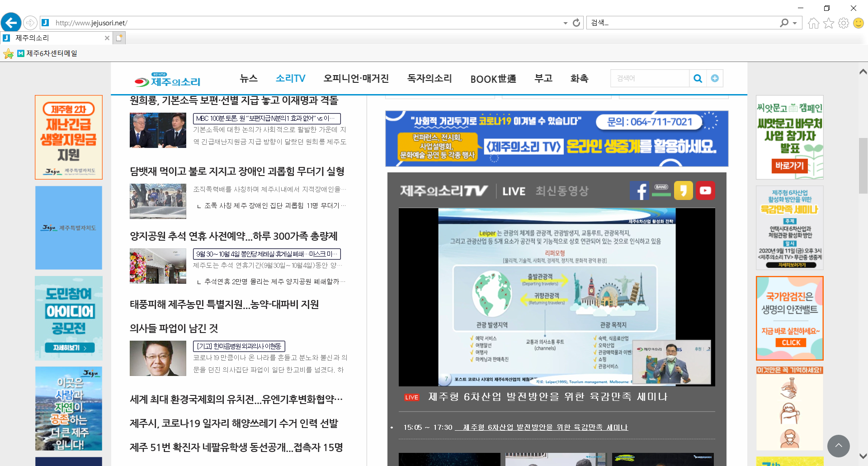Open the 소리TV menu item
The image size is (868, 466).
(x=290, y=78)
